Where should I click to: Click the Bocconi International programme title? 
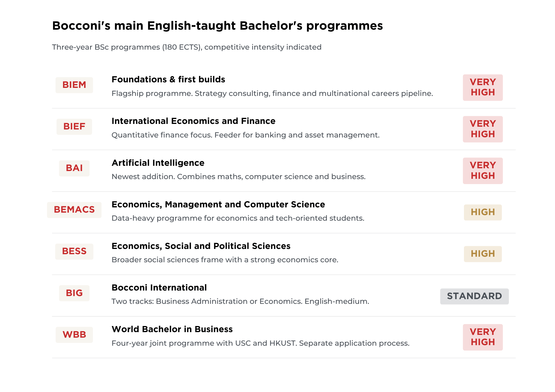point(159,287)
